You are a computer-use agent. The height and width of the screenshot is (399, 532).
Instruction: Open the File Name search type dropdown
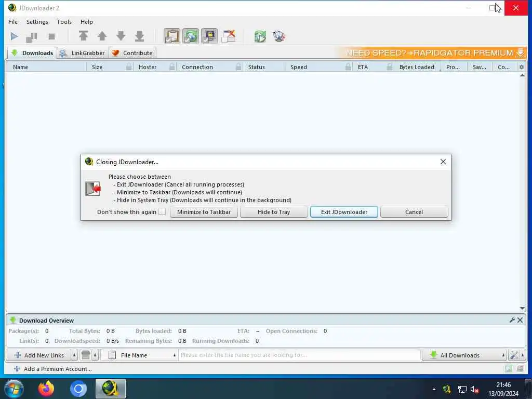tap(139, 355)
